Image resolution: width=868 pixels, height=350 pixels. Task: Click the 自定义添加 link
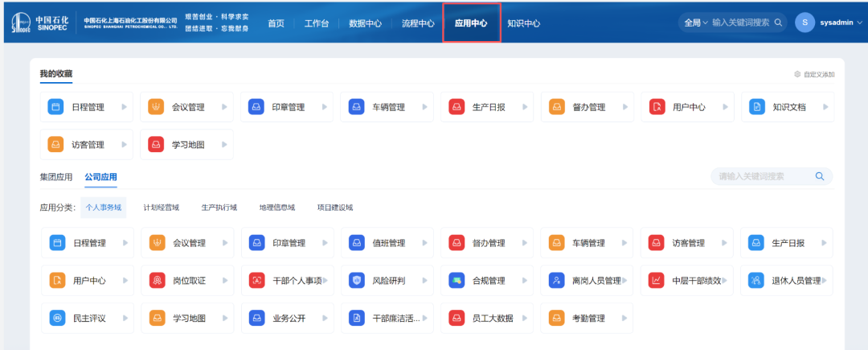coord(814,74)
